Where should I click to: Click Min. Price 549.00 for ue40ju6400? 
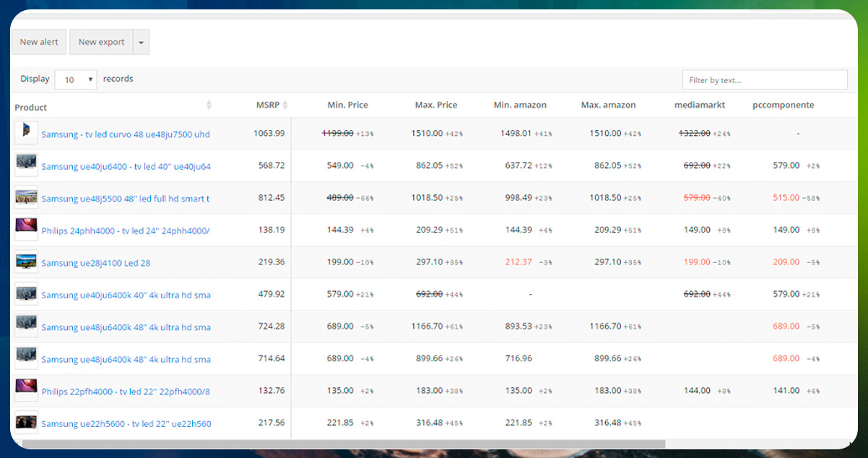(340, 165)
